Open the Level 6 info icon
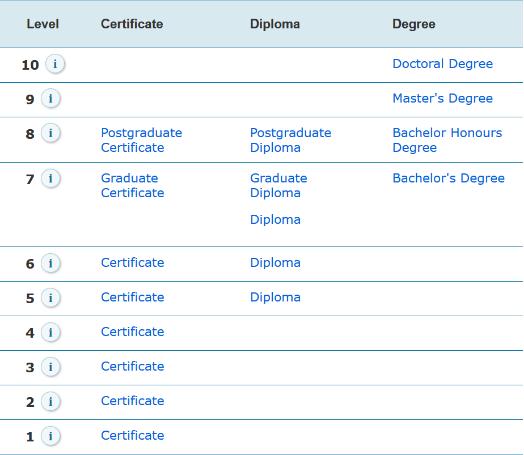 pos(51,263)
